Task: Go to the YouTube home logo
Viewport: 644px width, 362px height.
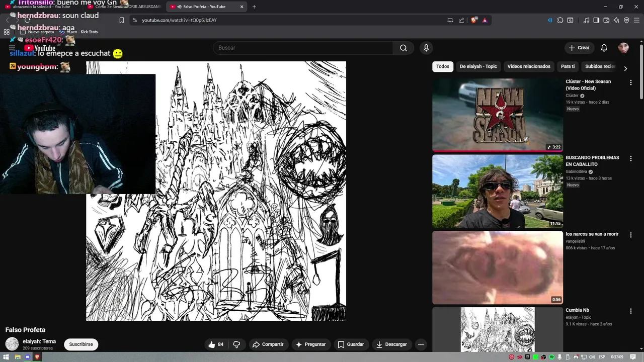Action: click(x=40, y=48)
